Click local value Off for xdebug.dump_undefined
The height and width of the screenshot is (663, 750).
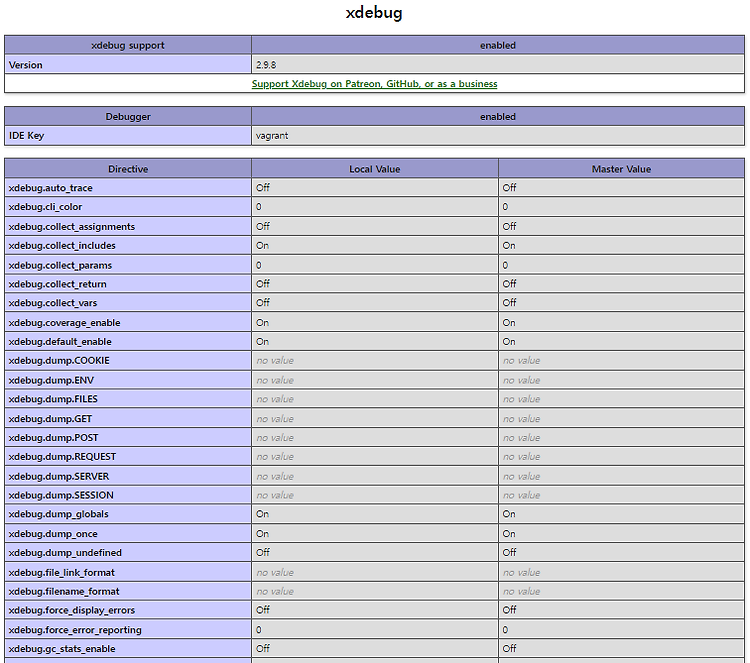tap(263, 552)
